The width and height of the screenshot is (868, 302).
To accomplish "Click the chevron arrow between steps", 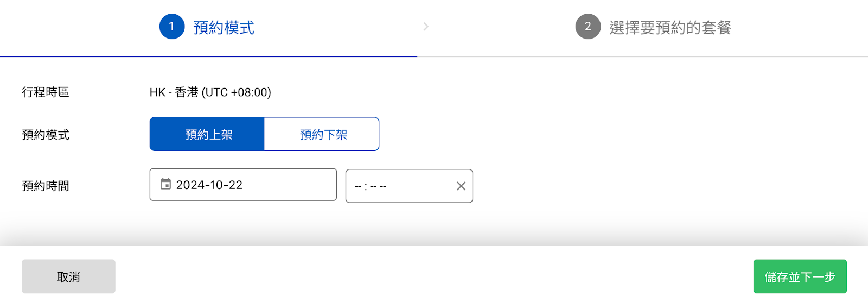I will point(426,27).
